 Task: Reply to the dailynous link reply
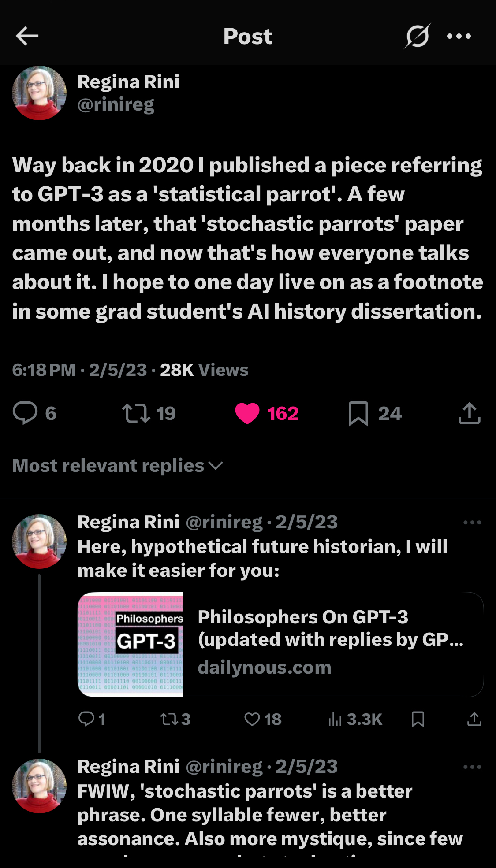coord(86,719)
